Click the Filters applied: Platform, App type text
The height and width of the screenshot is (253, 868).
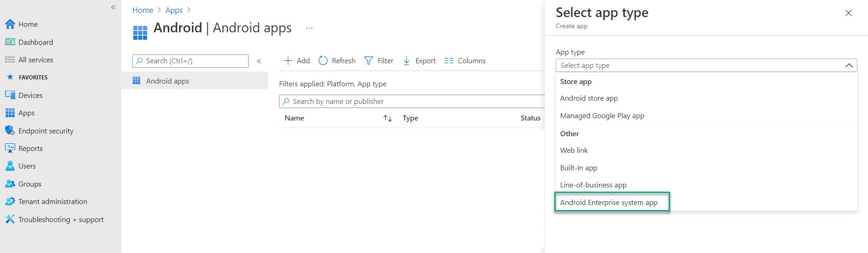(x=333, y=84)
